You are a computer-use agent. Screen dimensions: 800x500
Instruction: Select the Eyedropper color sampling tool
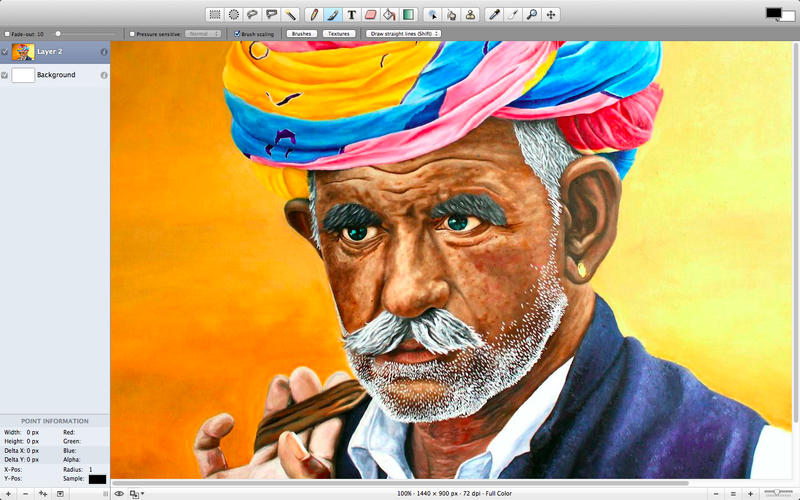pos(494,15)
